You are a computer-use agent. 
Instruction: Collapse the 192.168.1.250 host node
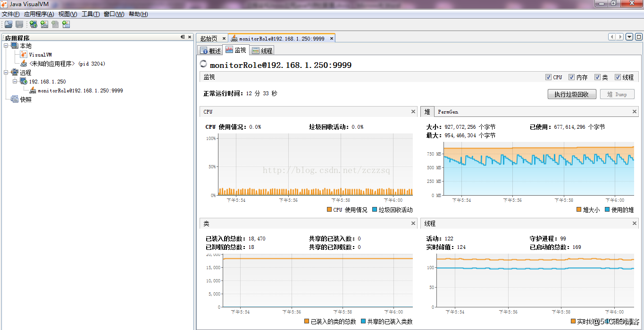point(15,82)
